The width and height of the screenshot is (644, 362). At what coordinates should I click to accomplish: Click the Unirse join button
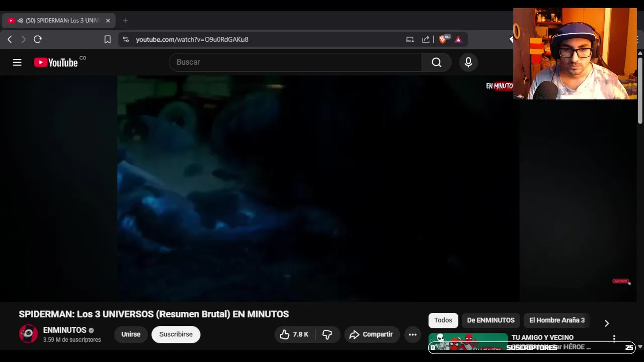(131, 334)
